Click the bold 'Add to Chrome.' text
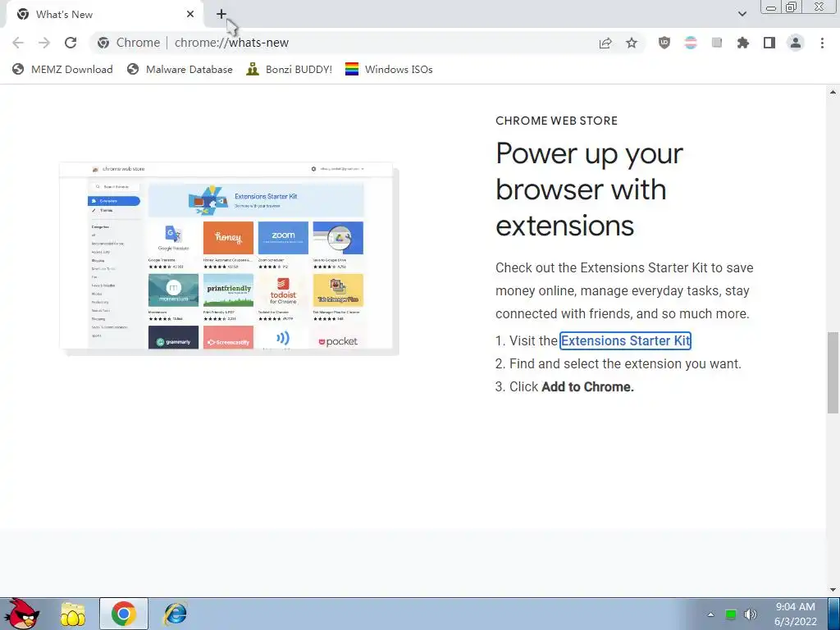 pyautogui.click(x=587, y=387)
